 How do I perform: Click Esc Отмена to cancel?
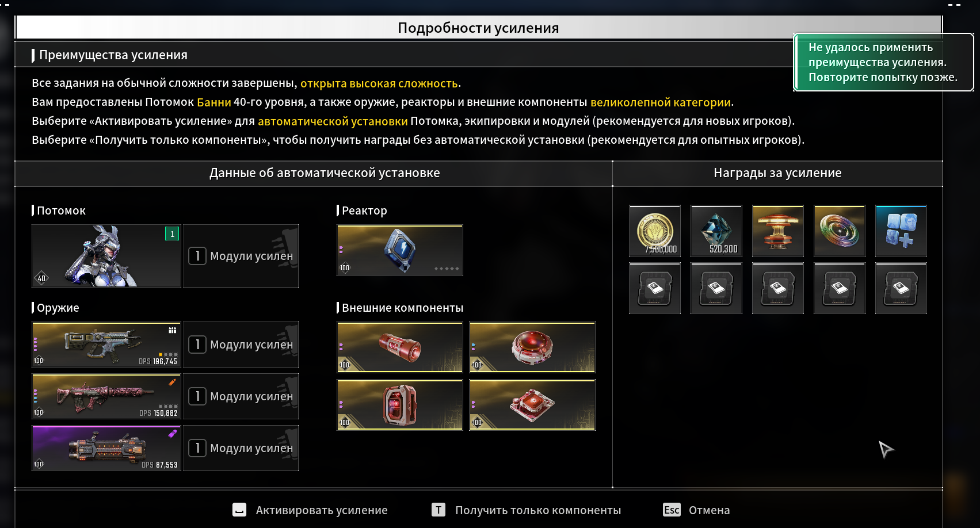696,510
